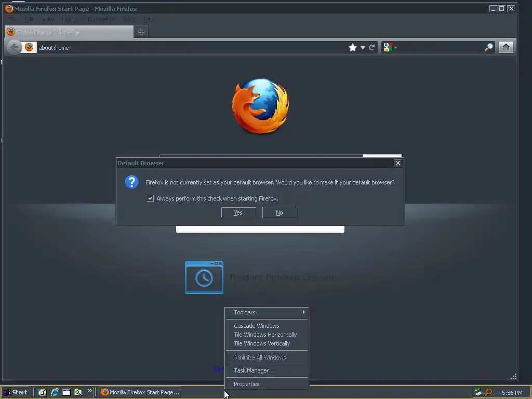Image resolution: width=532 pixels, height=399 pixels.
Task: Select the Mozilla Firefox Start Page tab
Action: click(x=69, y=32)
